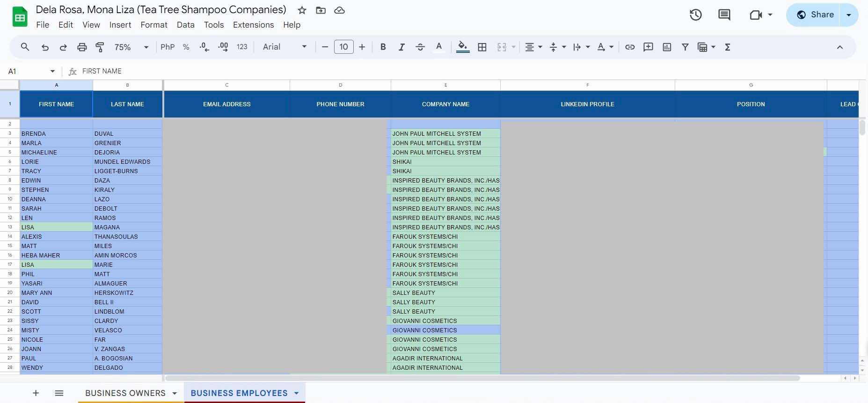
Task: Click the font size field
Action: pyautogui.click(x=344, y=47)
